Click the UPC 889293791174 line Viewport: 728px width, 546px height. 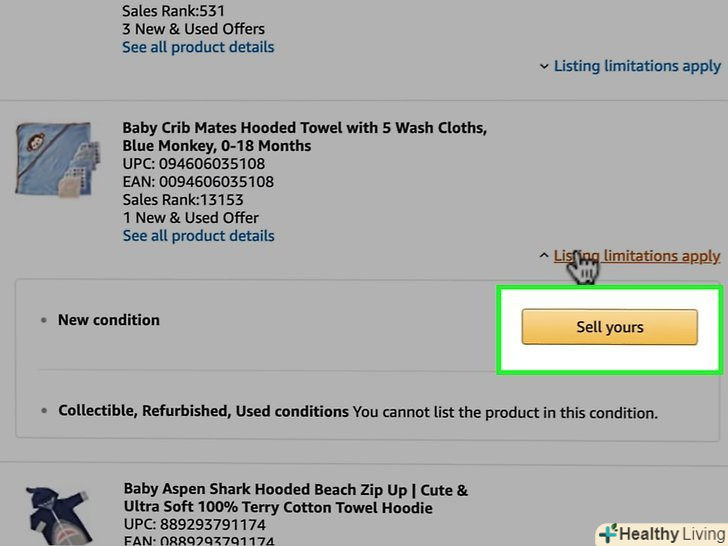click(194, 526)
